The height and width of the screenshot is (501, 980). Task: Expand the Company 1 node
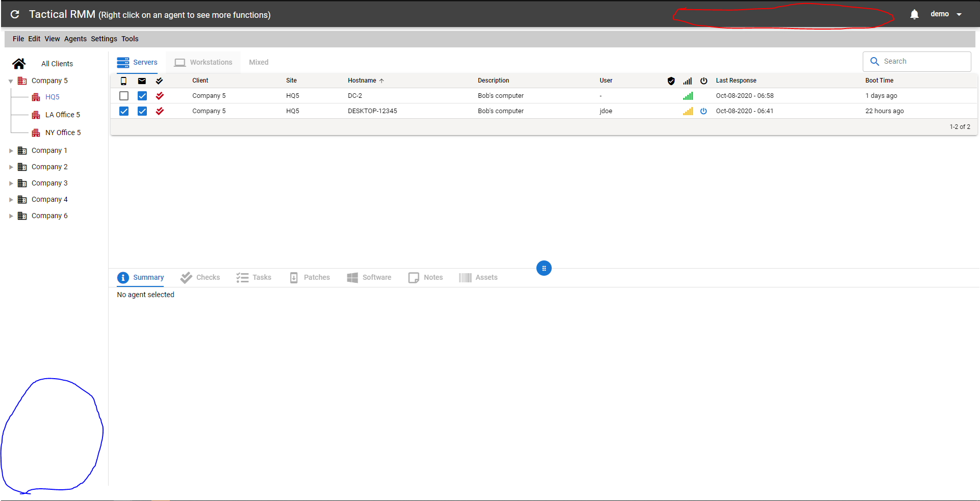(x=11, y=151)
